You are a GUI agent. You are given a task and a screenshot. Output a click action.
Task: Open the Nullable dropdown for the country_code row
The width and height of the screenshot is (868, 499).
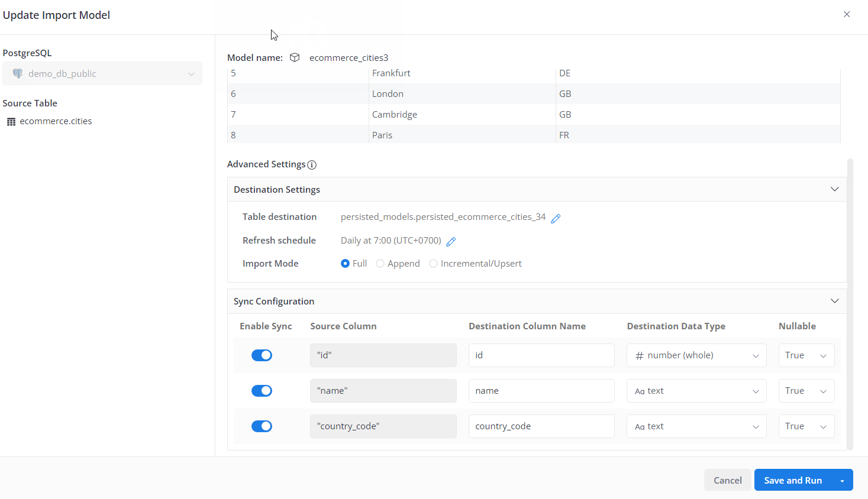coord(806,426)
